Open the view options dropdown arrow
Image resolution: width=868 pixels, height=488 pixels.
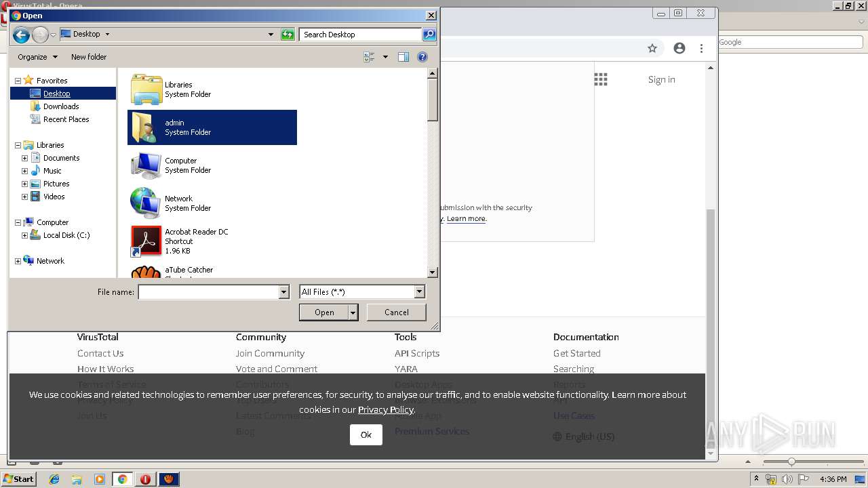[385, 57]
